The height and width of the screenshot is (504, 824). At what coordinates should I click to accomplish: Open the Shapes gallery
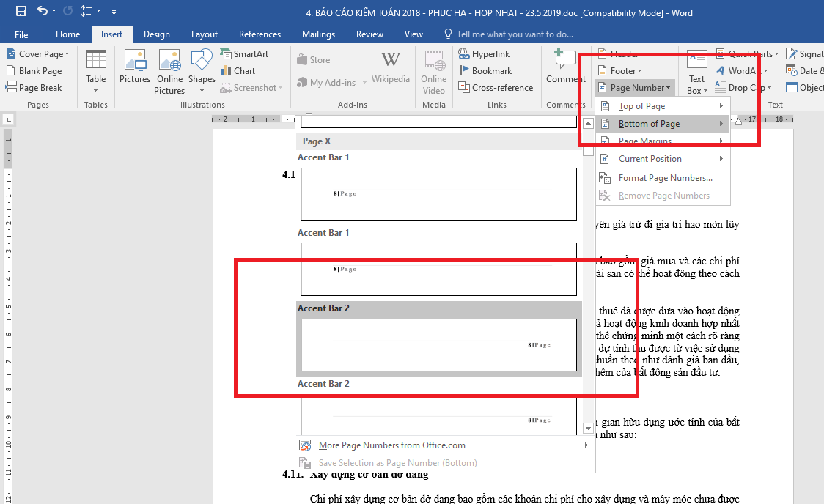click(x=202, y=71)
